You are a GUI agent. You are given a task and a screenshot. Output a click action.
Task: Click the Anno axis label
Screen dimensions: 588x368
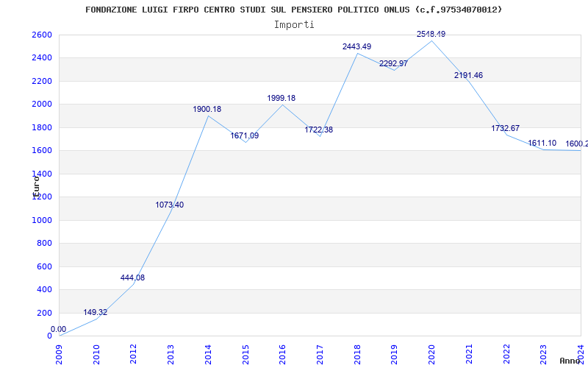pyautogui.click(x=570, y=361)
